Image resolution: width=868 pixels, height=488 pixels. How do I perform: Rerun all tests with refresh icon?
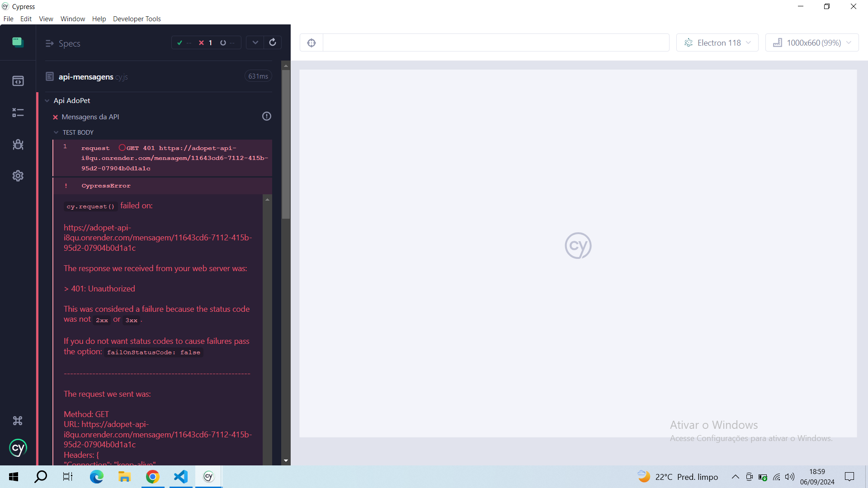[x=273, y=42]
